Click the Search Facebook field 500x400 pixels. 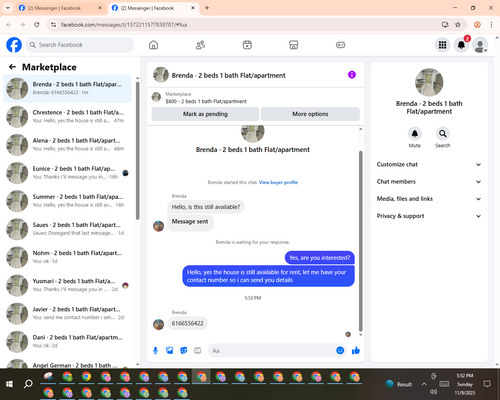point(80,45)
